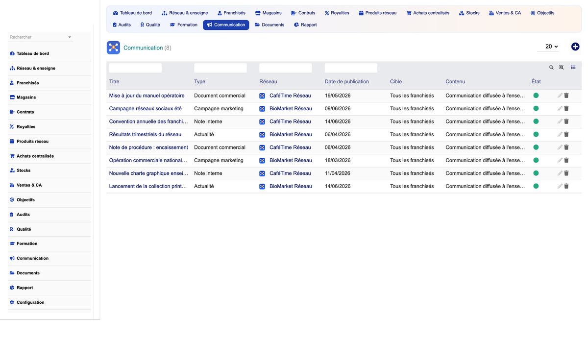Open the Résultats trimestriels du réseau link

(x=145, y=134)
